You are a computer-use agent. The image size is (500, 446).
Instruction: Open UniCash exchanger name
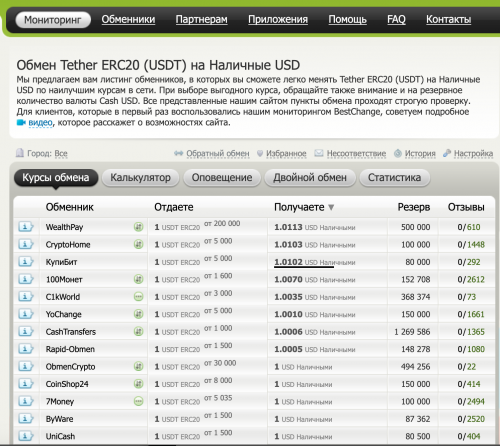(x=60, y=436)
